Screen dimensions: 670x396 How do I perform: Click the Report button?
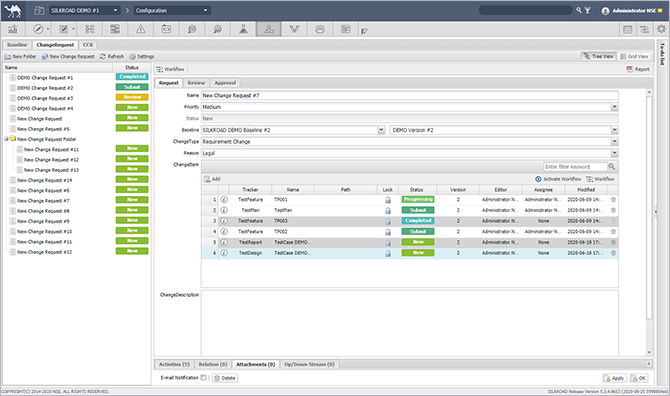point(638,69)
